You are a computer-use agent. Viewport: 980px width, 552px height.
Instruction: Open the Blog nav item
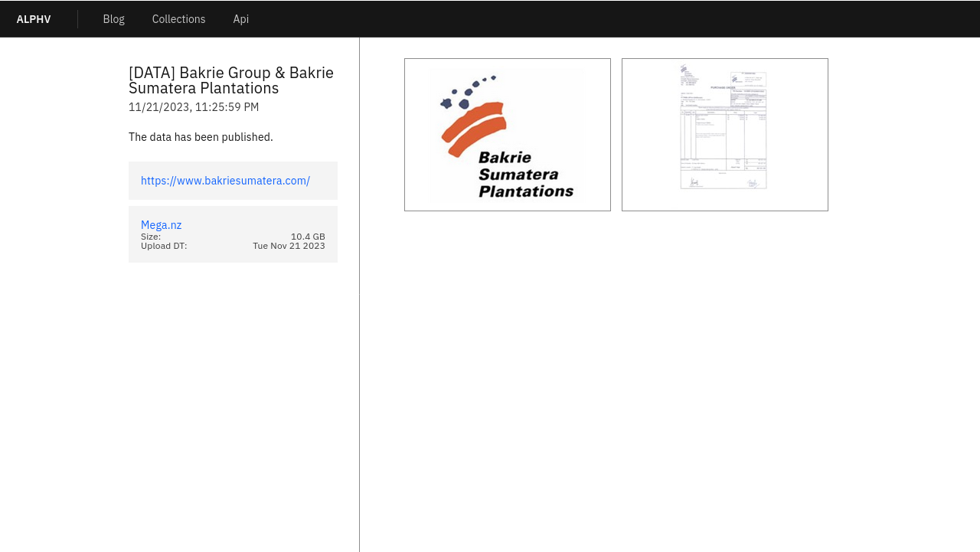click(113, 19)
